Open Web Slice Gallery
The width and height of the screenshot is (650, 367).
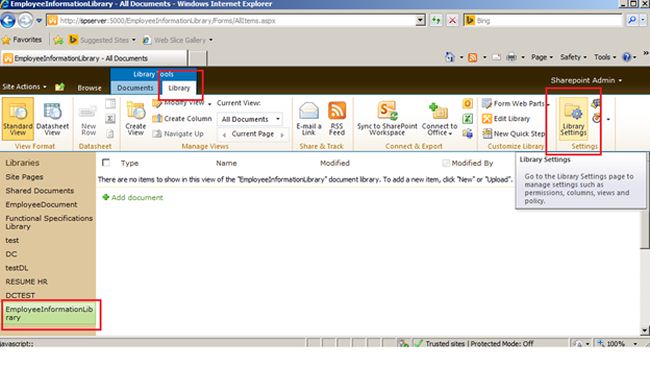point(178,40)
